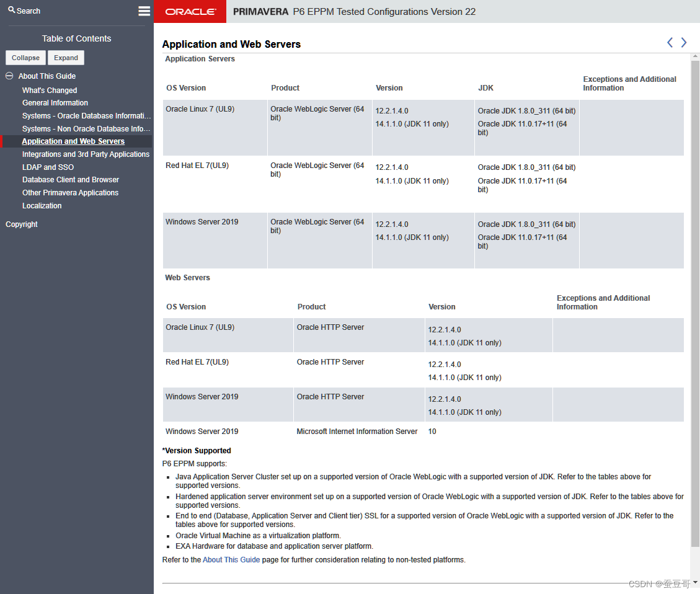Click Oracle Linux 7 (UL9) in Application Servers table
This screenshot has height=594, width=700.
(x=200, y=109)
